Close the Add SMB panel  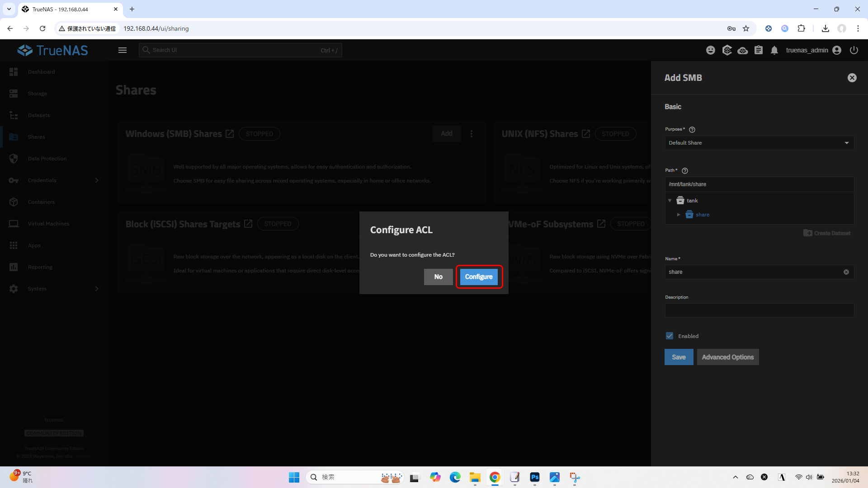pos(852,78)
